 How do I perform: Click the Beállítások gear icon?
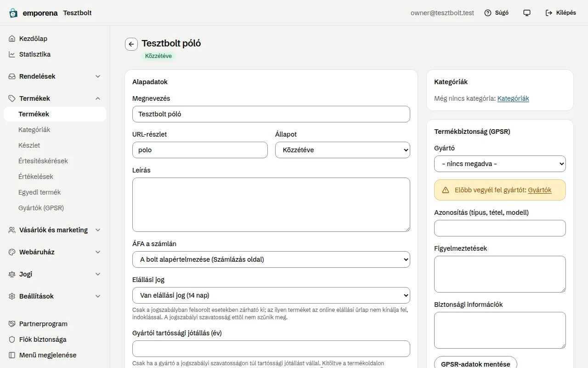point(12,296)
